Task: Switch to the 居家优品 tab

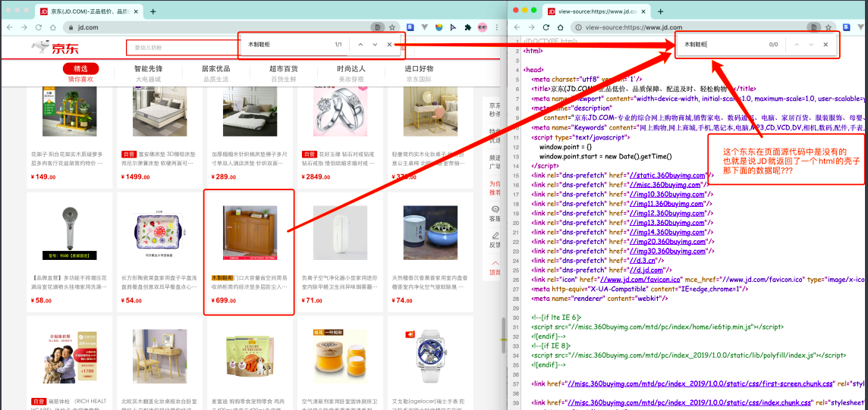Action: (216, 73)
